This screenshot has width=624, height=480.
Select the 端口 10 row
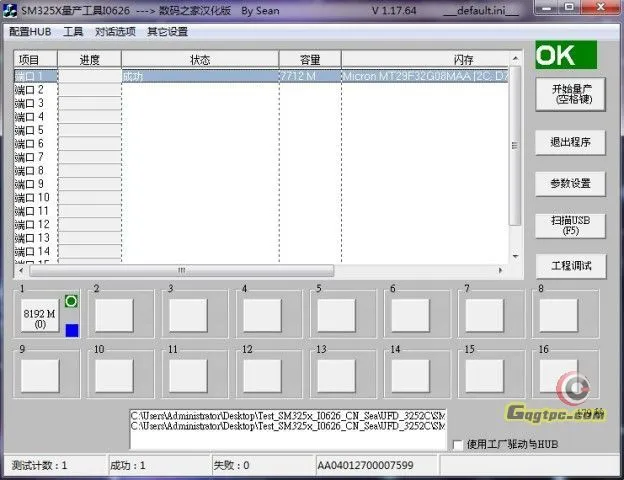(261, 197)
